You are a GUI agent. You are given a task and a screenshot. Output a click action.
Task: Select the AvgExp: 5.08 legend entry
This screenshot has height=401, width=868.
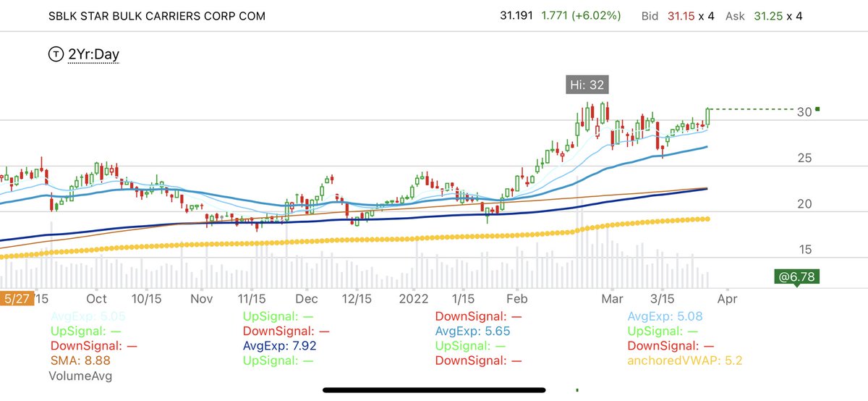point(665,316)
